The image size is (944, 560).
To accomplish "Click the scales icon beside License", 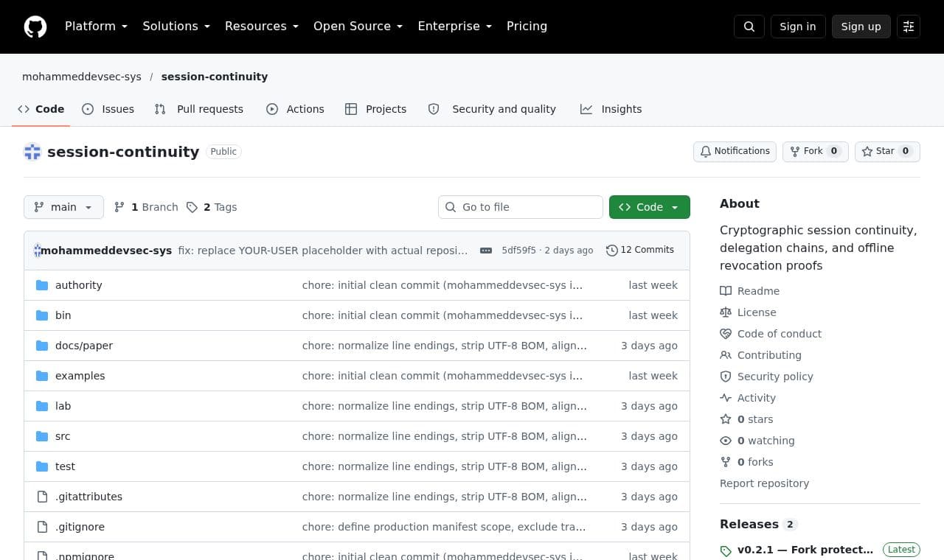I will 726,312.
